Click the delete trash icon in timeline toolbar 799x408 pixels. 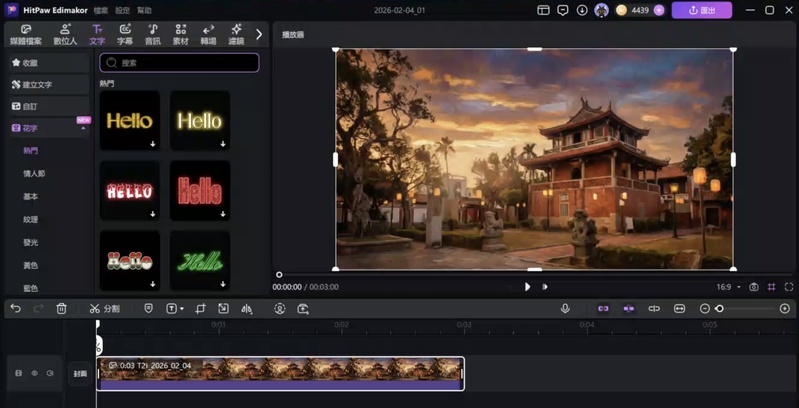[61, 309]
